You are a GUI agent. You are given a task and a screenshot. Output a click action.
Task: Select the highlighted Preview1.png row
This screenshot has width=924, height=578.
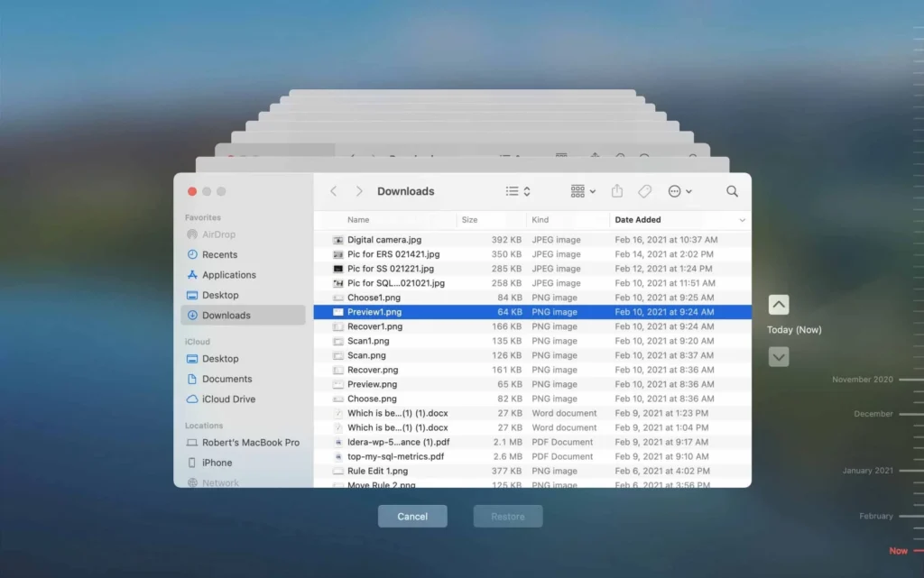click(x=532, y=312)
